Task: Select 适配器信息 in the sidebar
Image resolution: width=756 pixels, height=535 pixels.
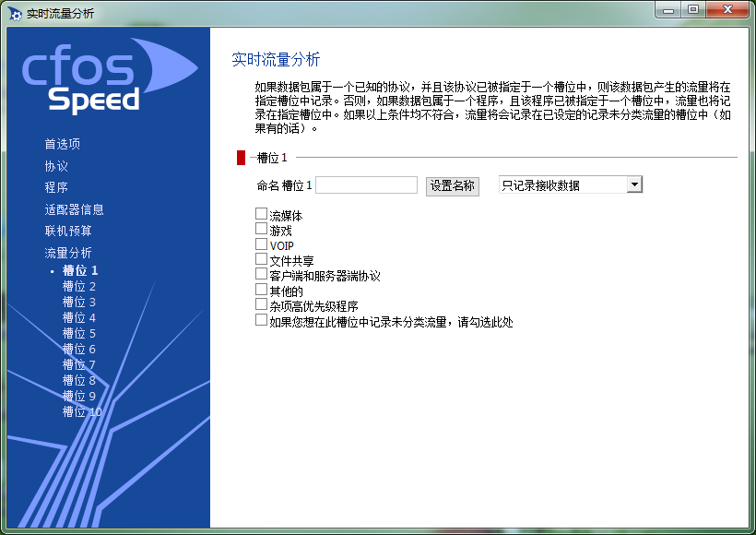Action: click(x=74, y=209)
